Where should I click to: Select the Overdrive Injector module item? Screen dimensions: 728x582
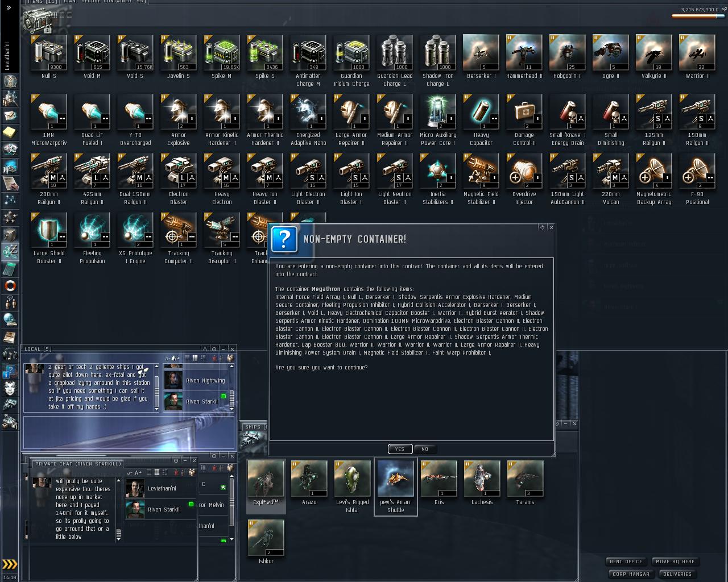pos(524,179)
